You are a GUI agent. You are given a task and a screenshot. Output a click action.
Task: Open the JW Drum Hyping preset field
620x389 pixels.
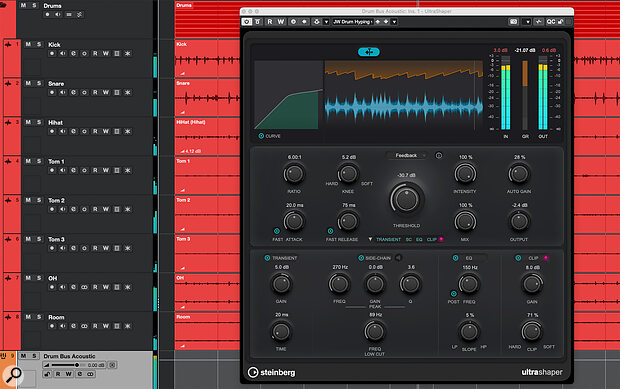click(352, 22)
